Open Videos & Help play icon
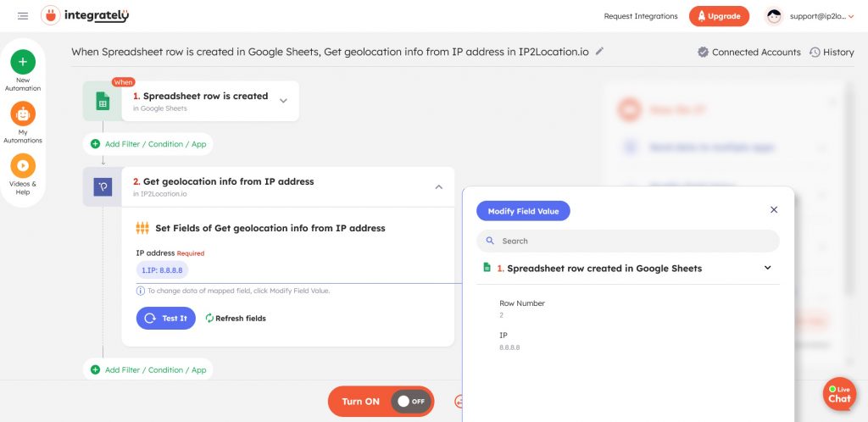The height and width of the screenshot is (422, 868). coord(23,166)
